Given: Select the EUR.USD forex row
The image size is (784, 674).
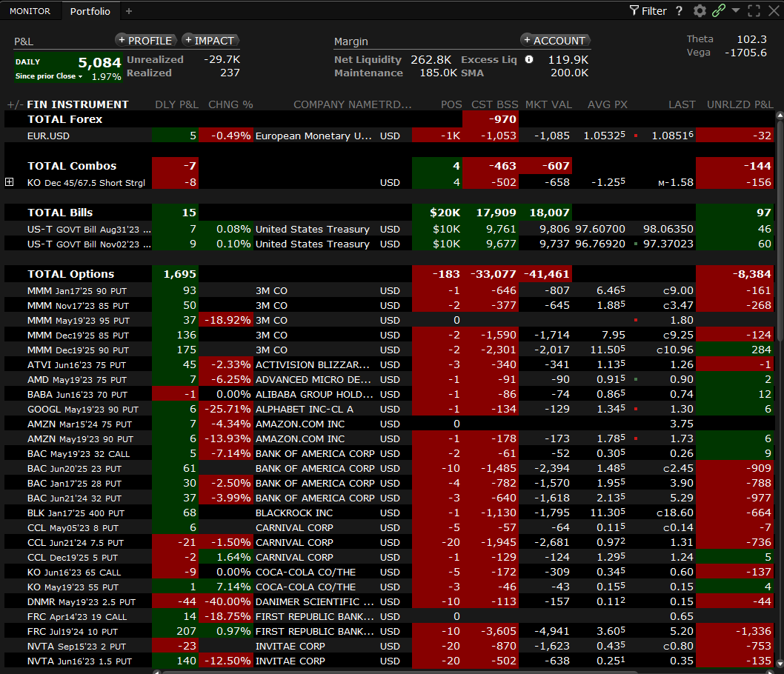Looking at the screenshot, I should (48, 136).
